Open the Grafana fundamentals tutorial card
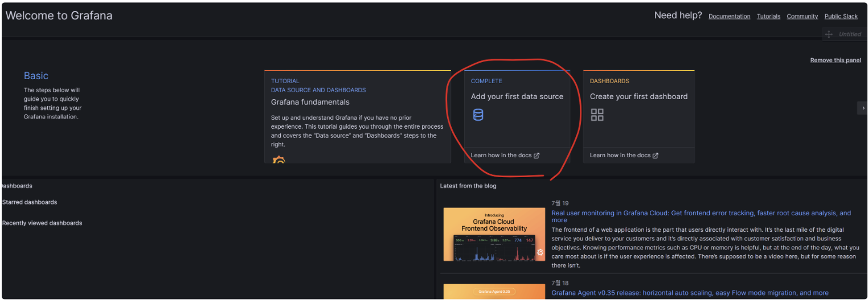Viewport: 868px width, 303px height. (358, 117)
